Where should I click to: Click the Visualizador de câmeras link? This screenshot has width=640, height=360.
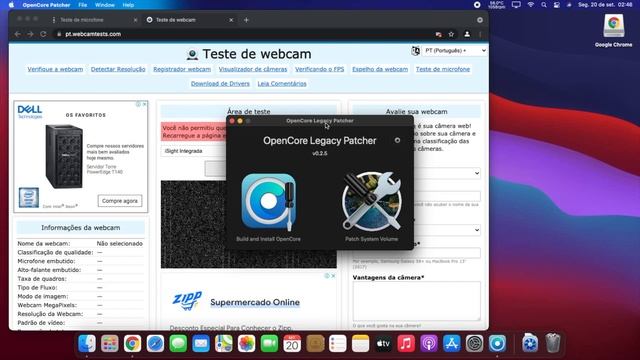tap(253, 69)
